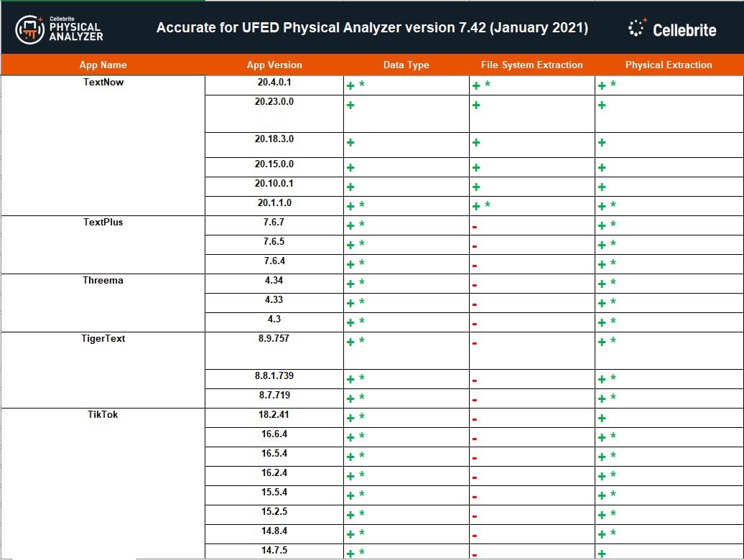744x560 pixels.
Task: Click Data Type plus icon for 20.4.0.1
Action: (x=350, y=86)
